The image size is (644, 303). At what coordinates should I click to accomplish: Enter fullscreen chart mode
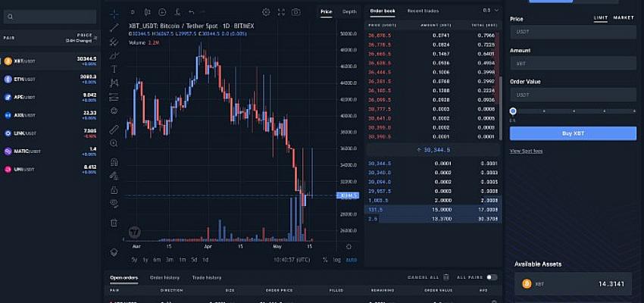(x=281, y=12)
